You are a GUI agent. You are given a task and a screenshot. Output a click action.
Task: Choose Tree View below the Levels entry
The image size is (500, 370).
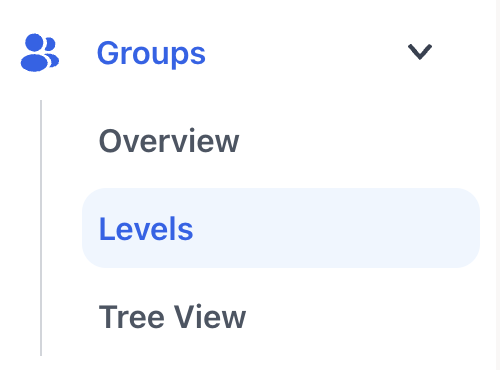tap(172, 316)
